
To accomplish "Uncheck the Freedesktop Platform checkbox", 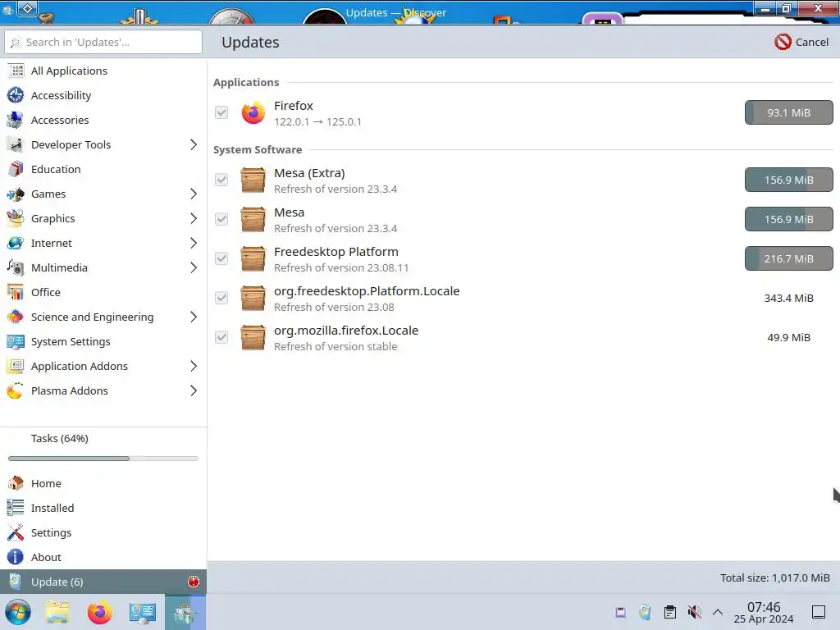I will [221, 258].
